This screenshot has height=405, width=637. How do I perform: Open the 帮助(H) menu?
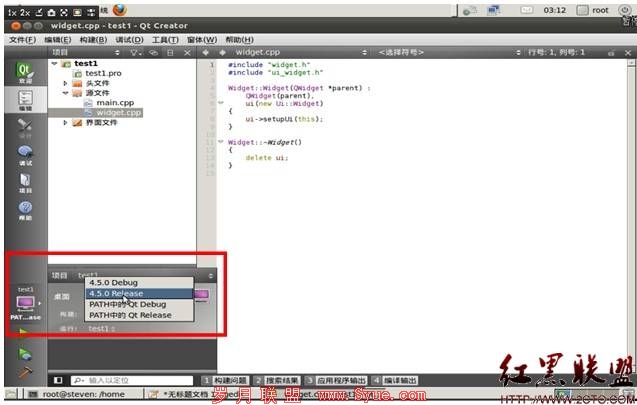click(x=239, y=40)
